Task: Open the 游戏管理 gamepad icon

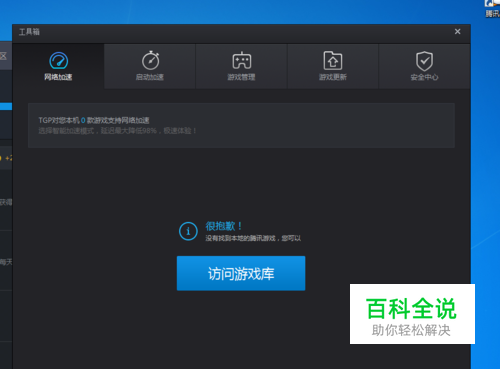Action: [242, 61]
